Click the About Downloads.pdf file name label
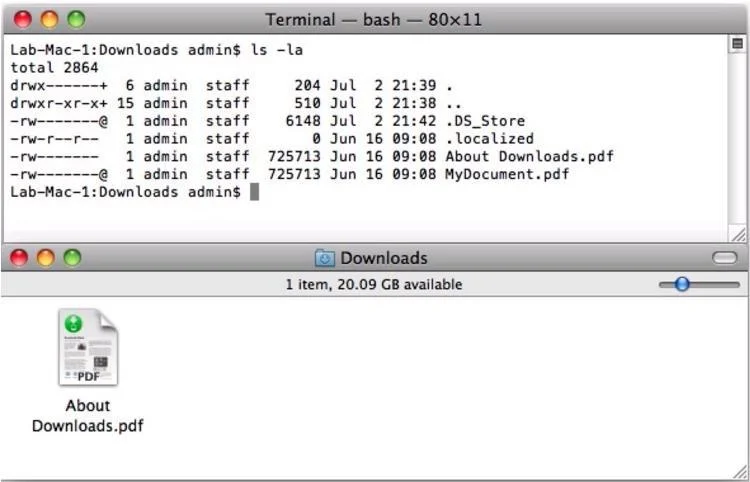The image size is (750, 482). click(x=88, y=415)
